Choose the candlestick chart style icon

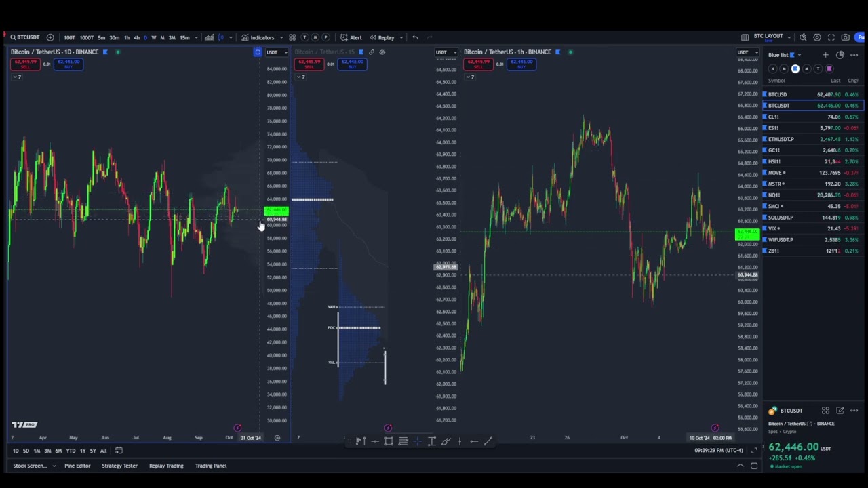[x=221, y=37]
